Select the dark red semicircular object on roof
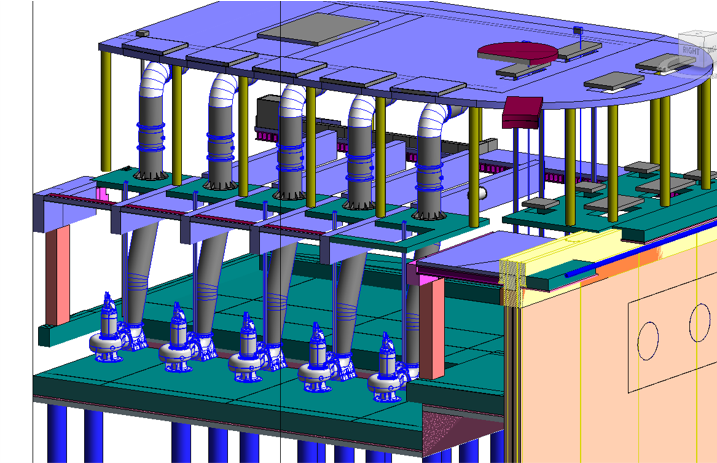The height and width of the screenshot is (463, 717). tap(515, 51)
